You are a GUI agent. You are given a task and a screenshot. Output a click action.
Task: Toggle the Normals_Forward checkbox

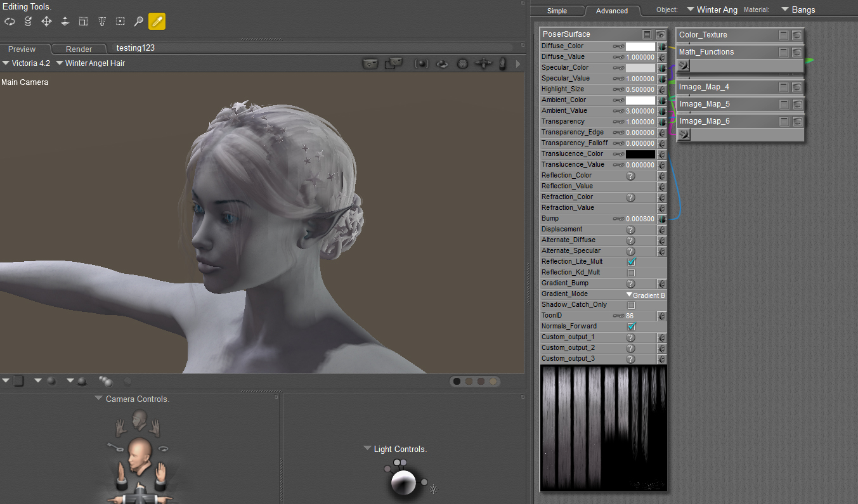[x=631, y=326]
